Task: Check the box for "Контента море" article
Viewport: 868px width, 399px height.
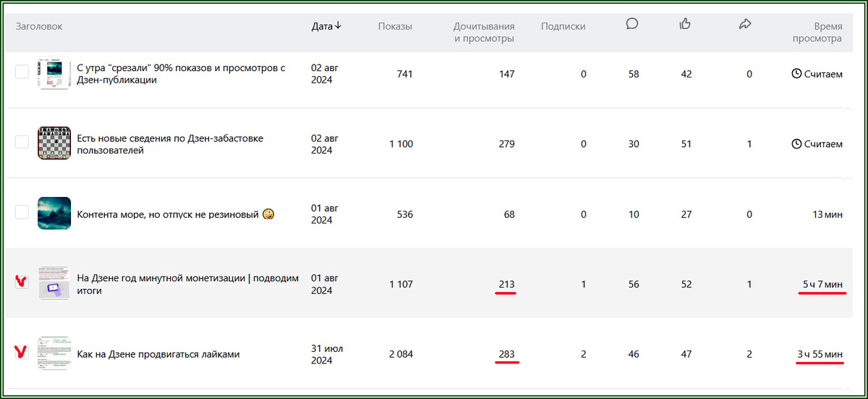Action: pyautogui.click(x=22, y=212)
